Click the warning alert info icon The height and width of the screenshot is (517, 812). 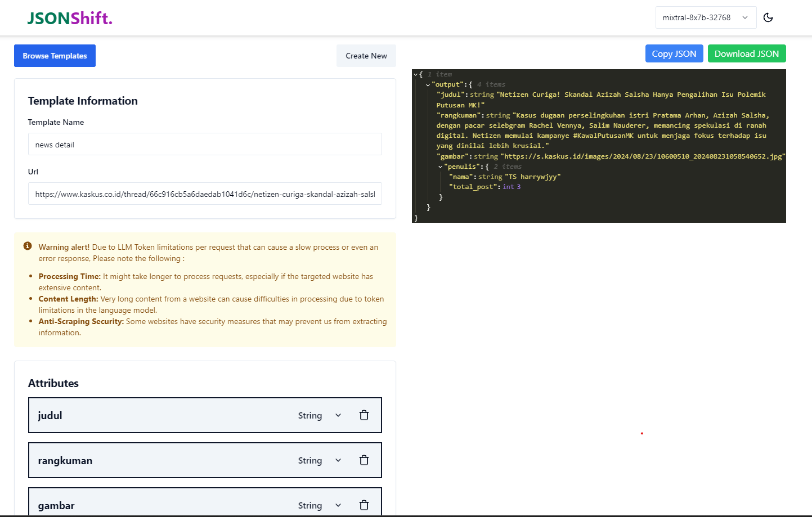[28, 246]
